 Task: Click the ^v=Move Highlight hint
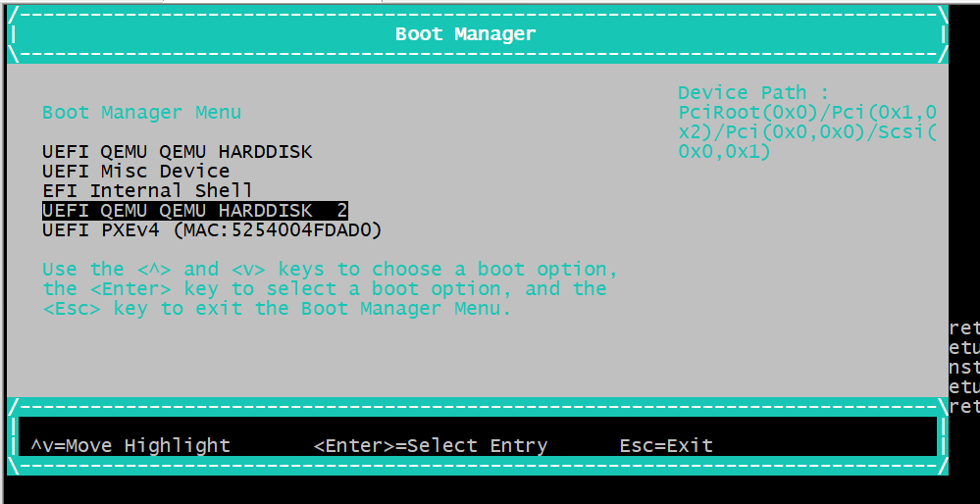(x=130, y=446)
